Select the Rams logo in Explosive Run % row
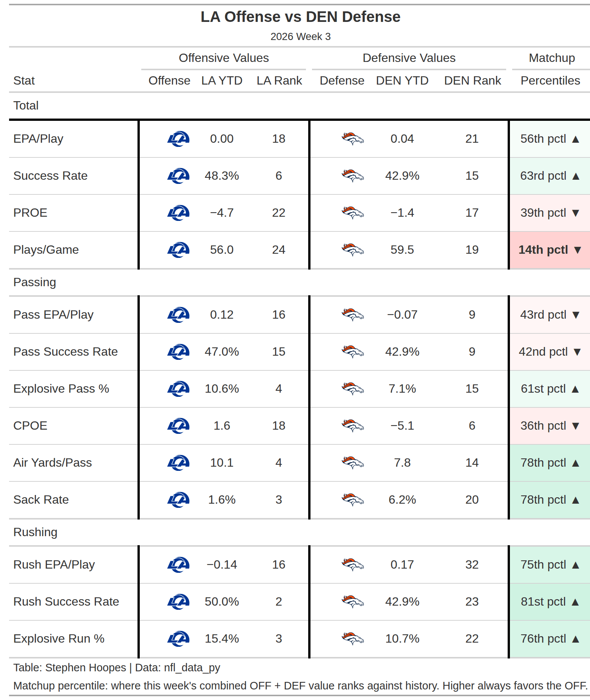Viewport: 590px width, 700px height. (x=178, y=639)
